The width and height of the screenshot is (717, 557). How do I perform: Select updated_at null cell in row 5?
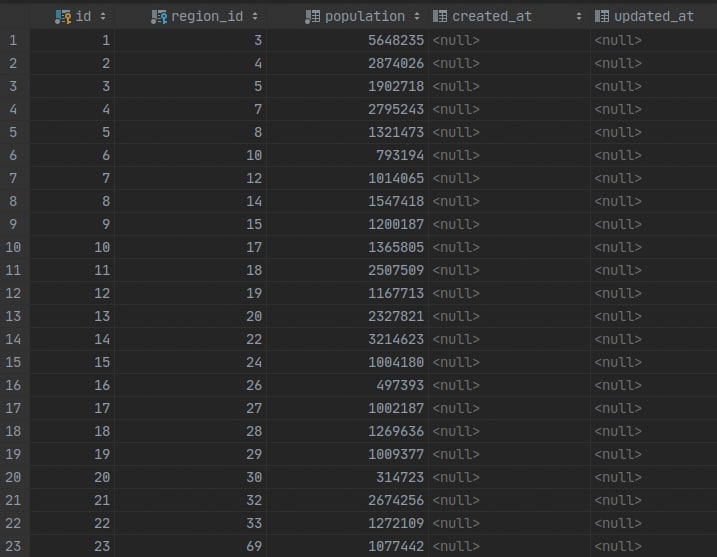tap(654, 132)
